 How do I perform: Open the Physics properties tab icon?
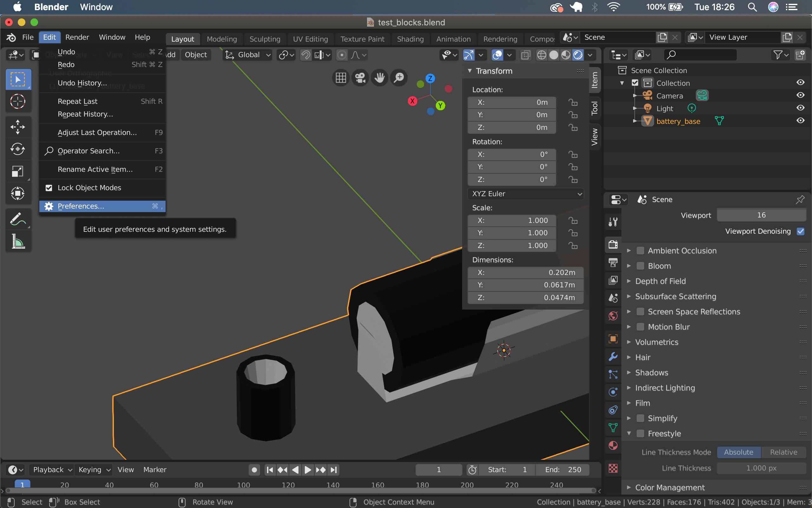(x=613, y=392)
